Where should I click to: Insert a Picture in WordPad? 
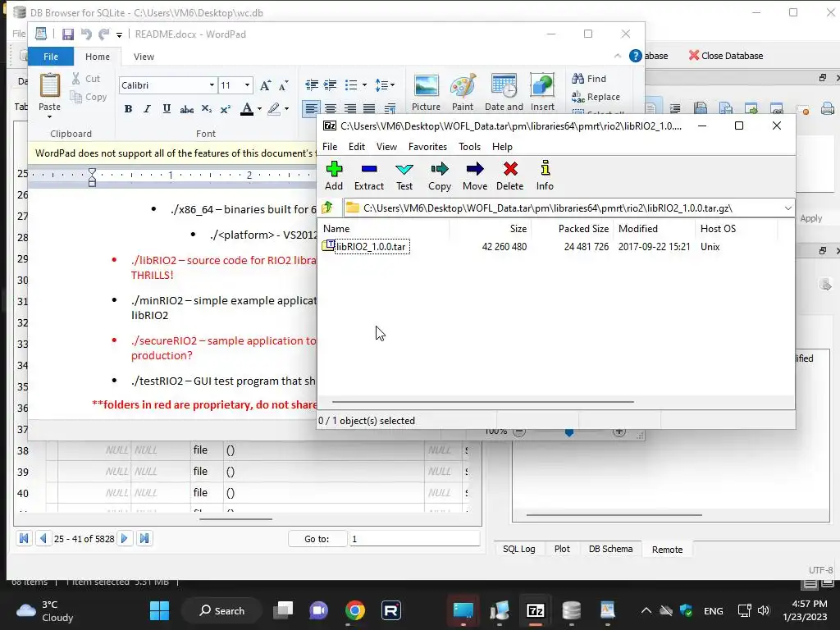pos(426,92)
